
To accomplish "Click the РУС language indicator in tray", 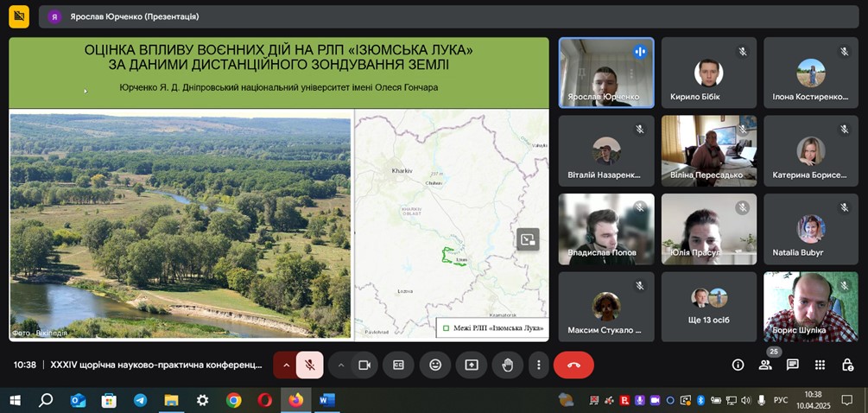I will coord(780,400).
